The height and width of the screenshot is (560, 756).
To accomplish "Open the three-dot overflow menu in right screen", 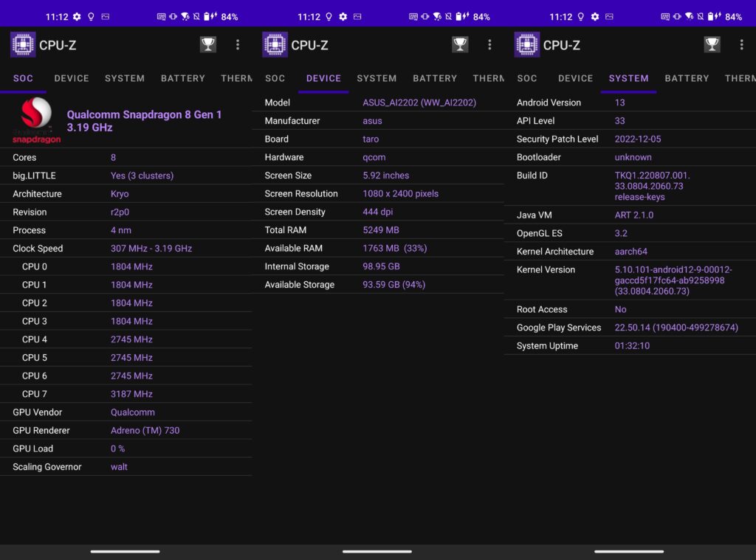I will (x=741, y=45).
